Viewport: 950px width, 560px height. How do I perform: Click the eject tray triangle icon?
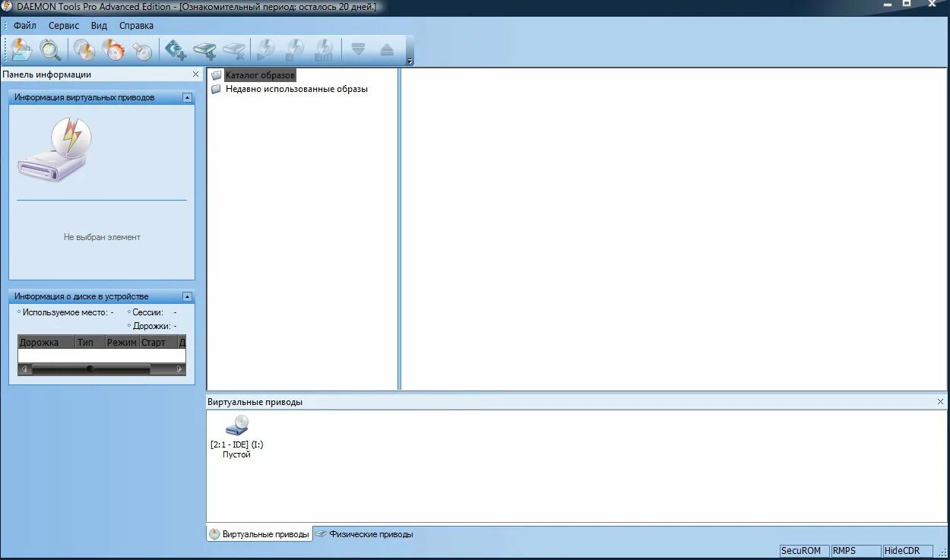(387, 50)
